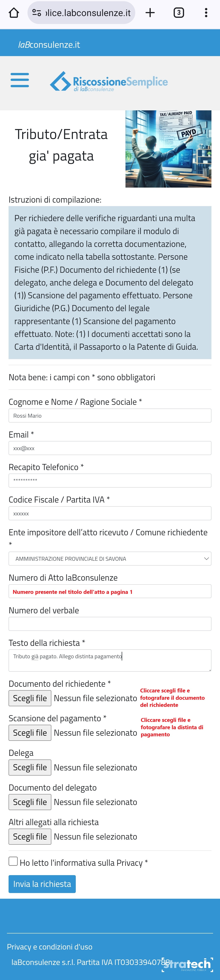220x980 pixels.
Task: Click the RiscossioneSemplice logo
Action: (109, 81)
